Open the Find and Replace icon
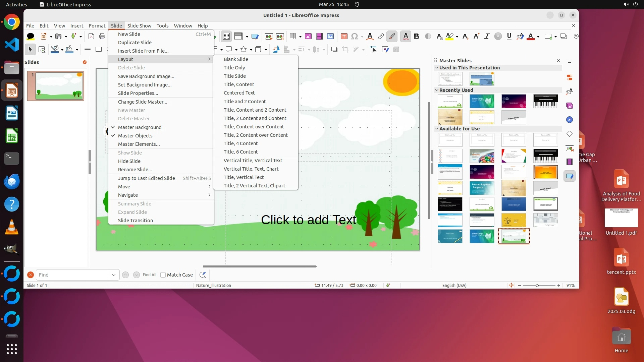Viewport: 644px width, 362px height. click(x=203, y=275)
